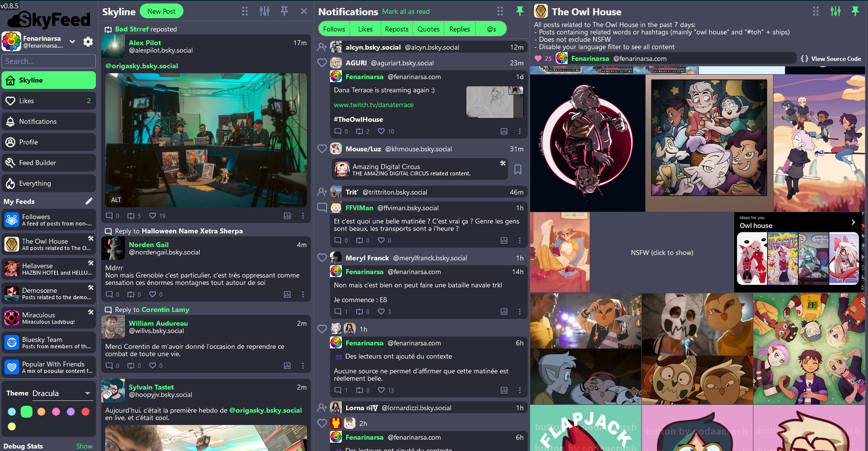
Task: Open Feed Builder in the sidebar
Action: (x=49, y=163)
